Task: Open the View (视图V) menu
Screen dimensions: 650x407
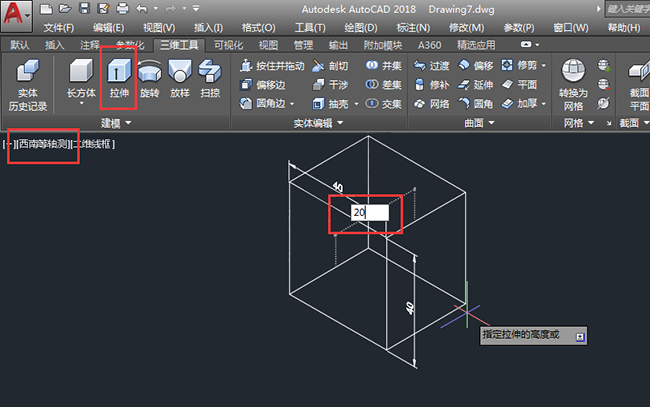Action: pyautogui.click(x=159, y=28)
